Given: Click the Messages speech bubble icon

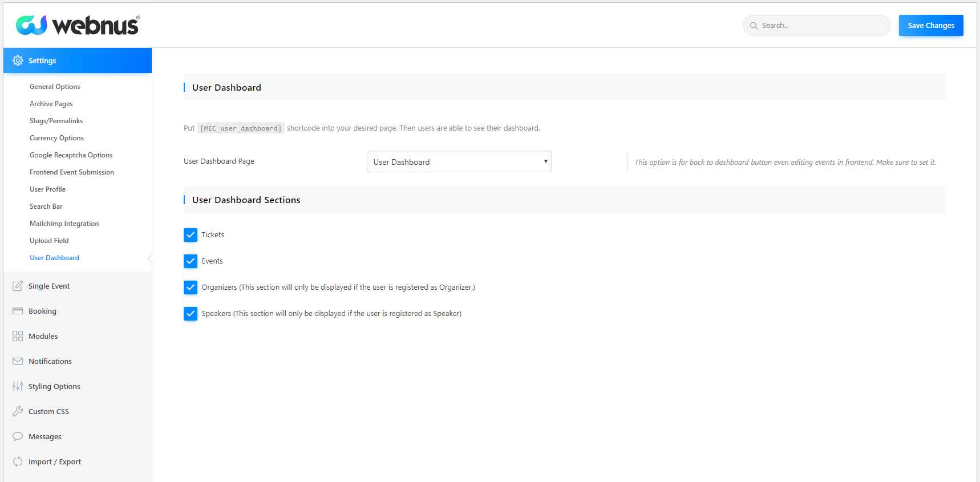Looking at the screenshot, I should [18, 436].
